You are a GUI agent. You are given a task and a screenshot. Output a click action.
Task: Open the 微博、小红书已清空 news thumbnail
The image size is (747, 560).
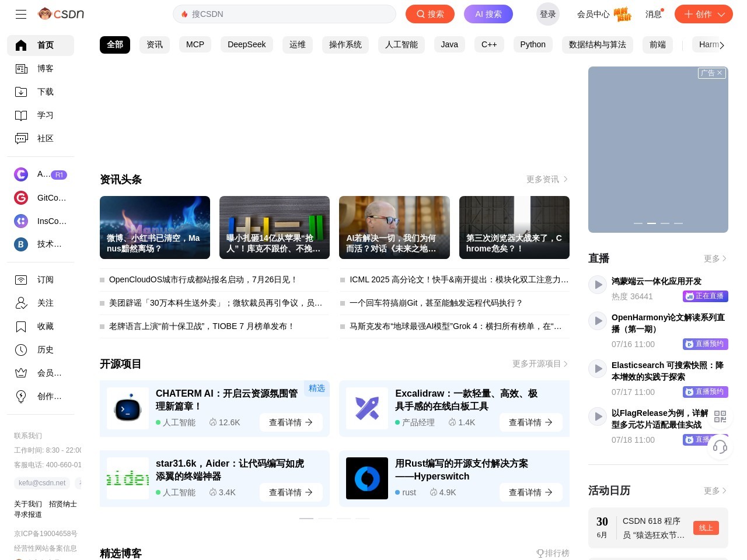point(155,228)
